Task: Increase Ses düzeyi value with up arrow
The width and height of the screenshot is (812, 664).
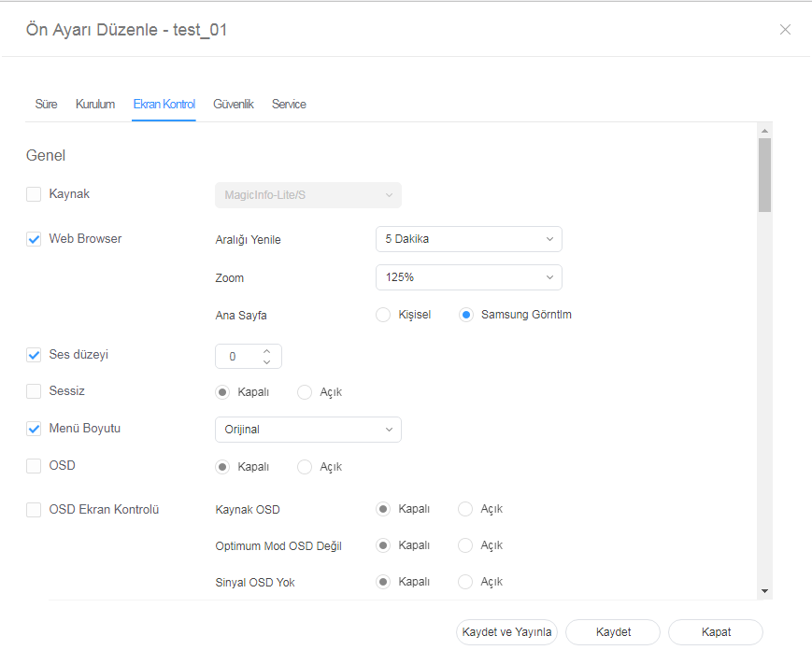Action: [x=267, y=351]
